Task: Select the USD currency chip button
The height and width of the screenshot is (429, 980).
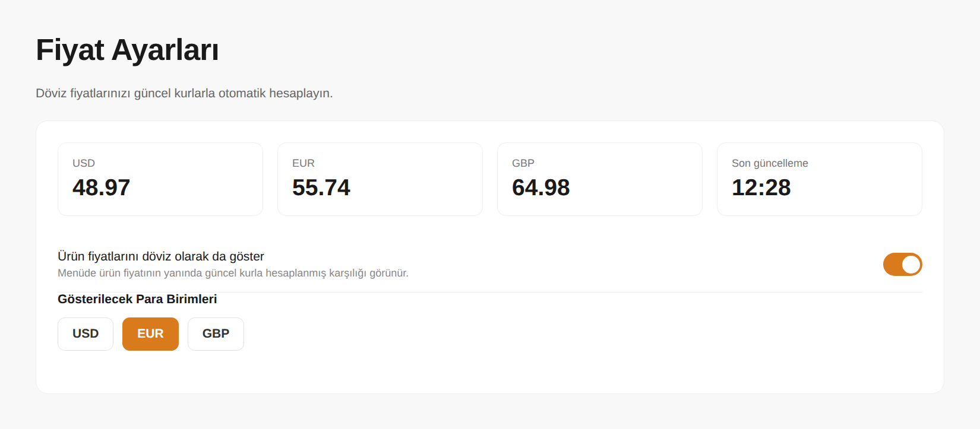Action: pyautogui.click(x=86, y=334)
